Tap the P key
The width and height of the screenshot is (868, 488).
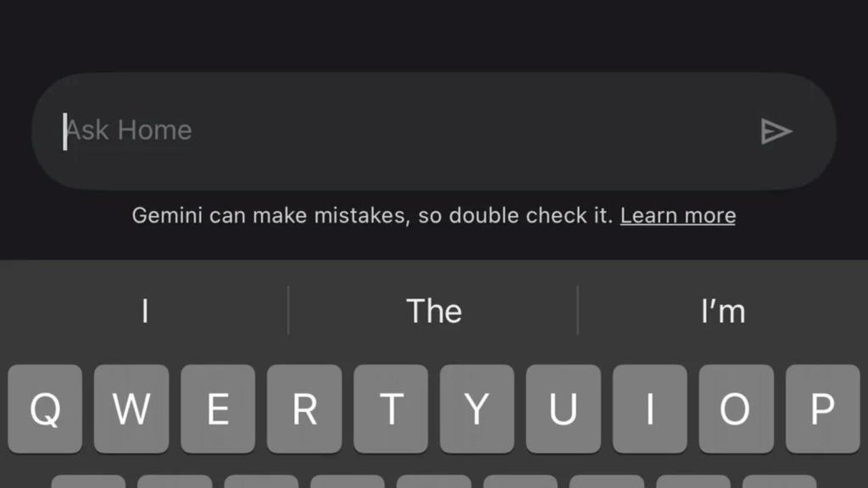point(822,409)
